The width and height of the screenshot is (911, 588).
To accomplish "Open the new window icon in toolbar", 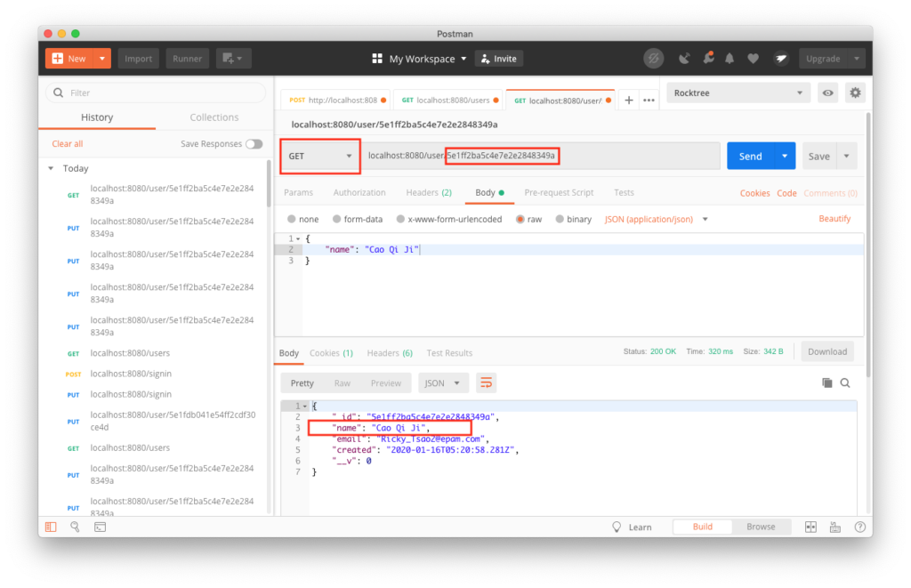I will click(x=233, y=59).
